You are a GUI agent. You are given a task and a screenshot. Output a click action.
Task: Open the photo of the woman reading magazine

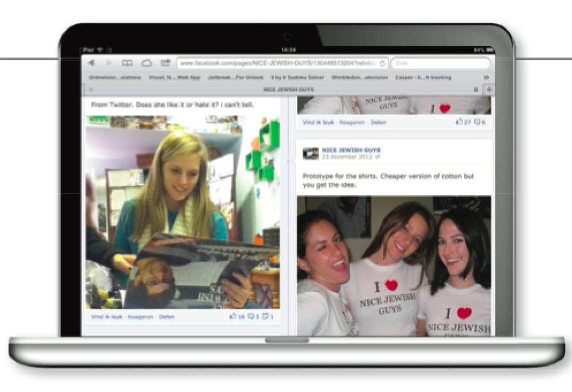[183, 212]
